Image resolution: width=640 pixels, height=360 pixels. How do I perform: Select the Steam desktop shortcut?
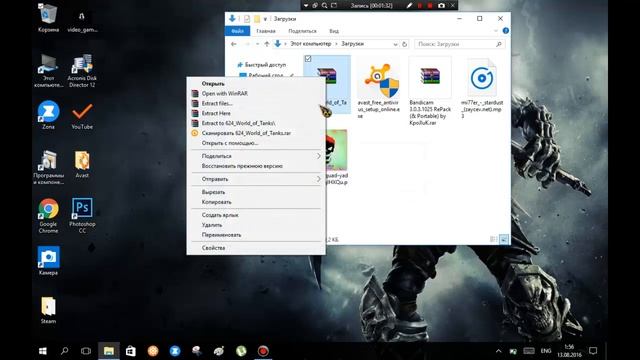pos(48,310)
